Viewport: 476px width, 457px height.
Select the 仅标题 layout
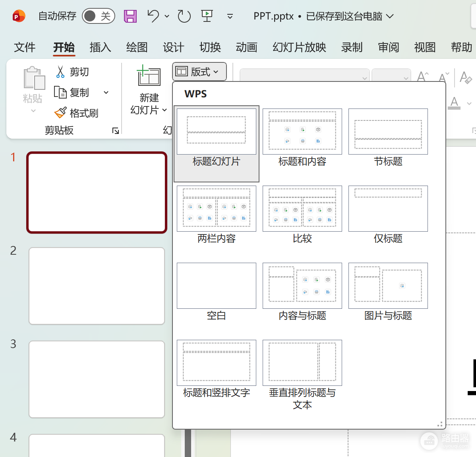(x=388, y=215)
